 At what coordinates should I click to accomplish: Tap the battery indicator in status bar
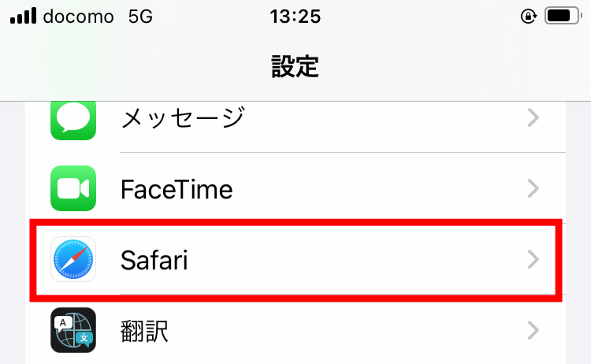click(x=562, y=17)
